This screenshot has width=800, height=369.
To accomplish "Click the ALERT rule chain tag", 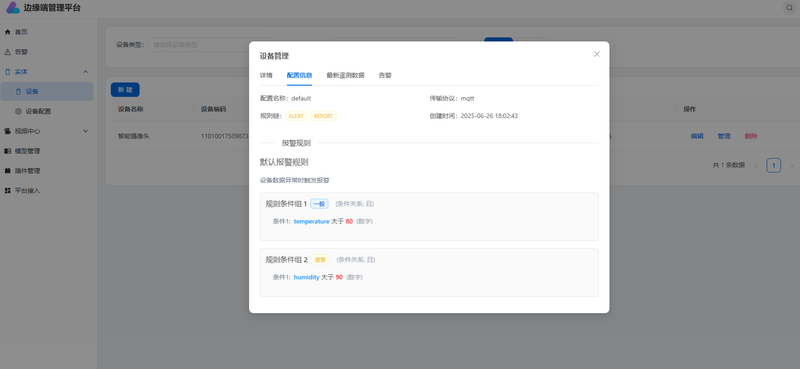I will tap(296, 116).
